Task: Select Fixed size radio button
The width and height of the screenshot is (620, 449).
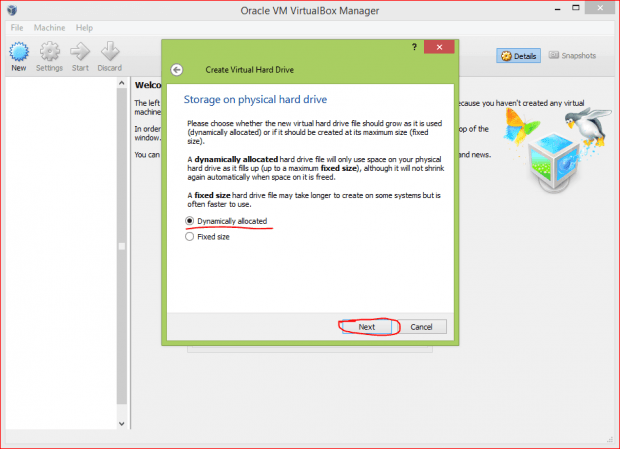Action: point(190,237)
